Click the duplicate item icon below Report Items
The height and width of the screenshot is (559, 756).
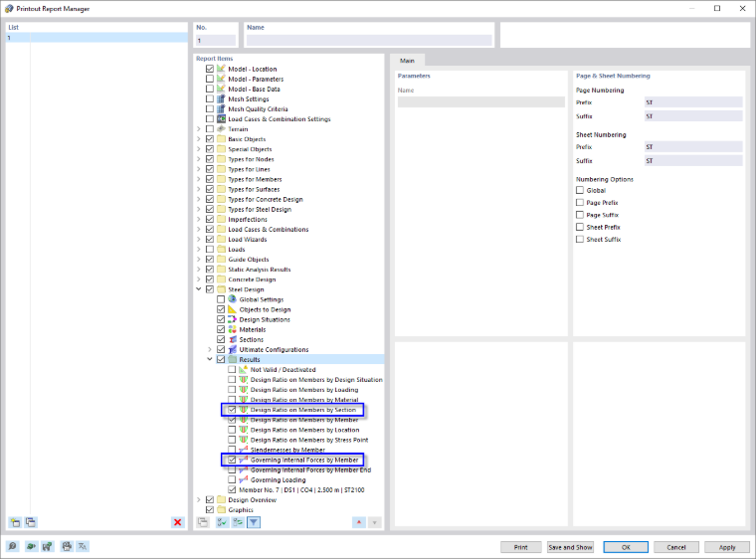(x=203, y=522)
